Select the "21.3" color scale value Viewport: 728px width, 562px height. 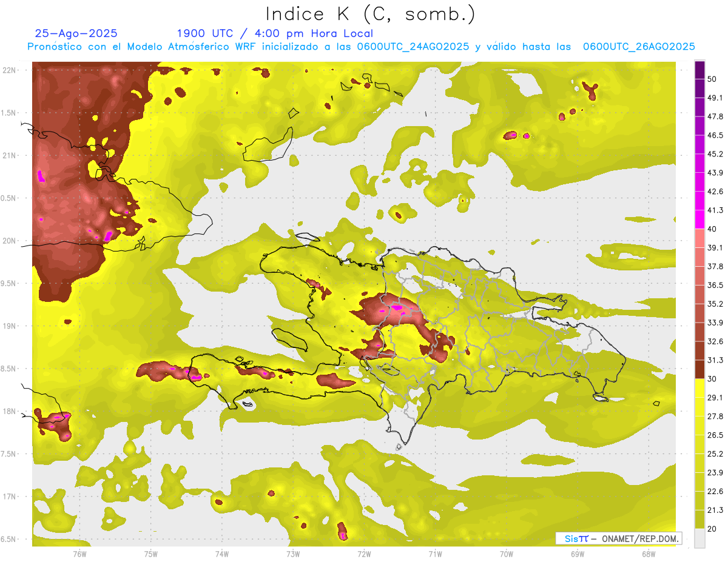[x=715, y=510]
